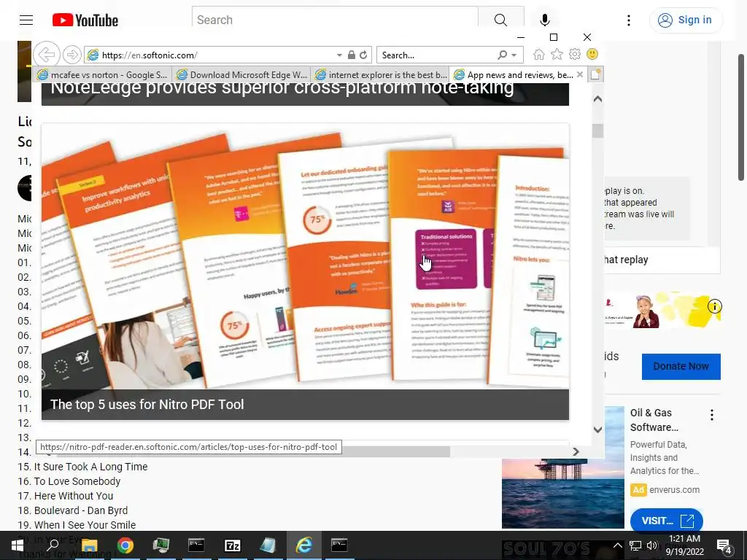
Task: Open the ad info icon on banner
Action: point(714,306)
